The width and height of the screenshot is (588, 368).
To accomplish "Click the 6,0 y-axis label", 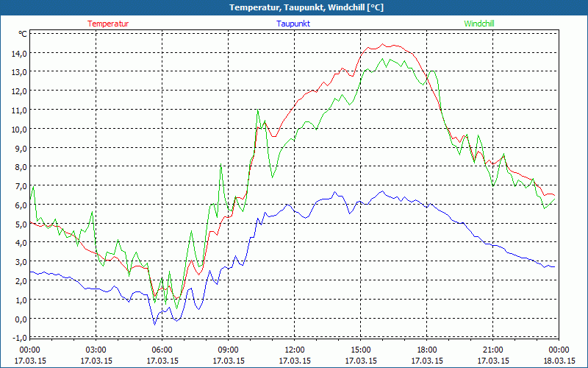I will pos(21,205).
